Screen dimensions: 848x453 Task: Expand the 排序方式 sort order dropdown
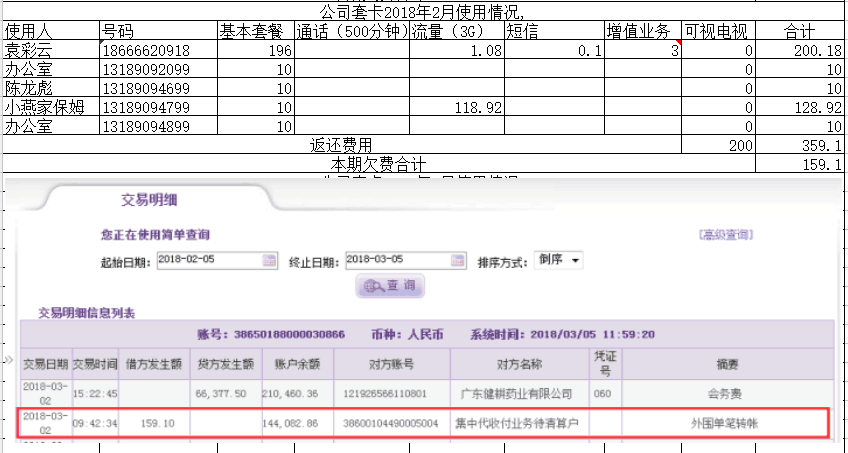560,260
